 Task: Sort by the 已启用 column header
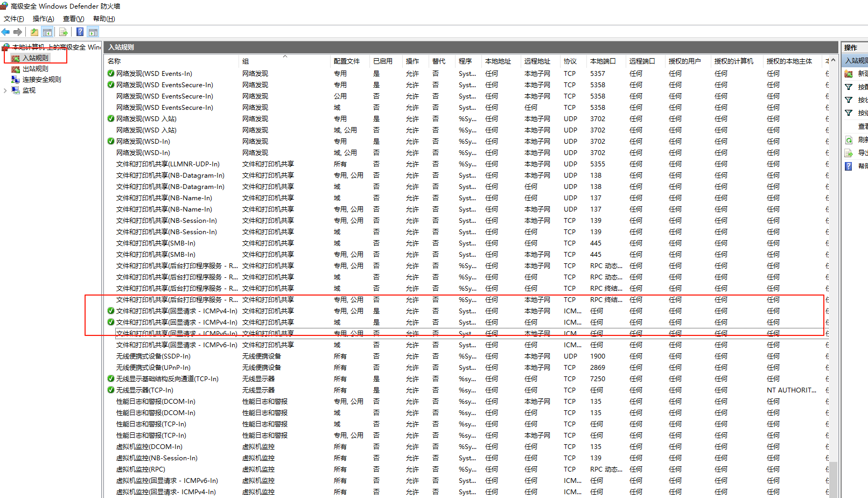click(386, 61)
